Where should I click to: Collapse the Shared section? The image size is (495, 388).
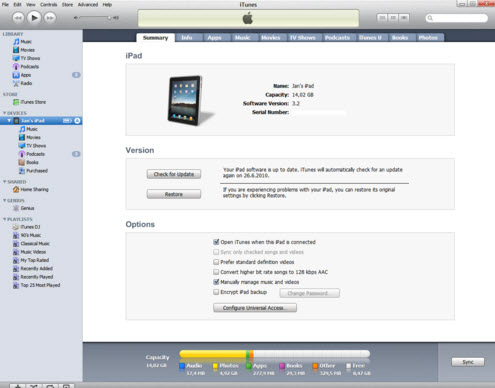4,182
